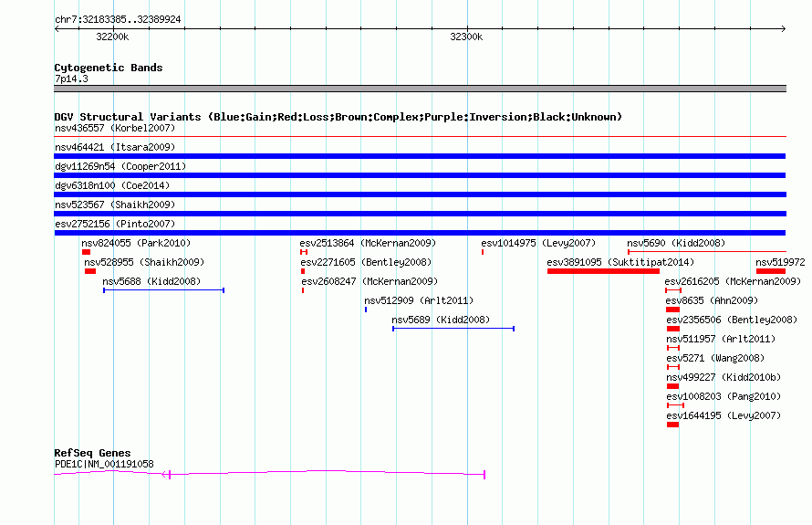Open the PDE1C|NM_001191058 gene label
Image resolution: width=812 pixels, height=525 pixels.
tap(104, 464)
